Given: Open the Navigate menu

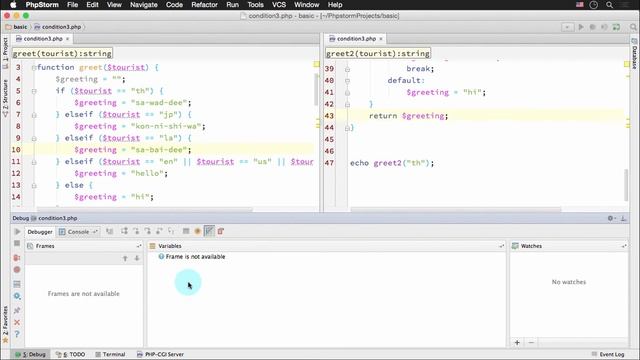Looking at the screenshot, I should 143,5.
